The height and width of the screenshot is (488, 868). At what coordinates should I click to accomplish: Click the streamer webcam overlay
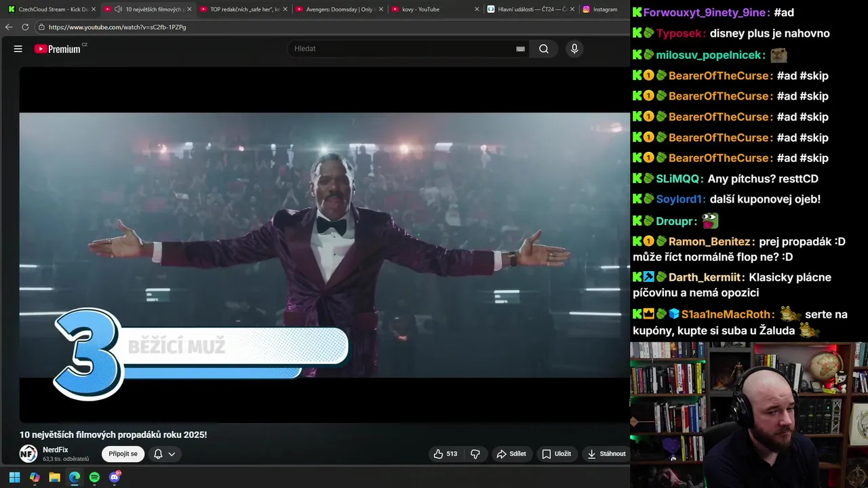[749, 415]
